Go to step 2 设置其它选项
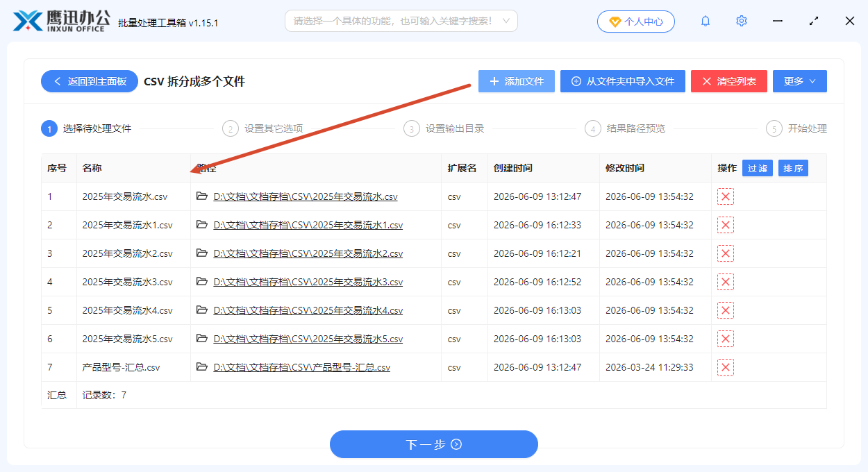The height and width of the screenshot is (472, 868). (x=262, y=128)
